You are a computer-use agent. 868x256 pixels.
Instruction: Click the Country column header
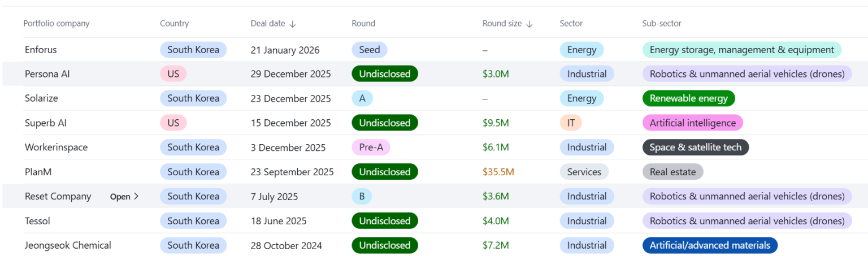(174, 24)
